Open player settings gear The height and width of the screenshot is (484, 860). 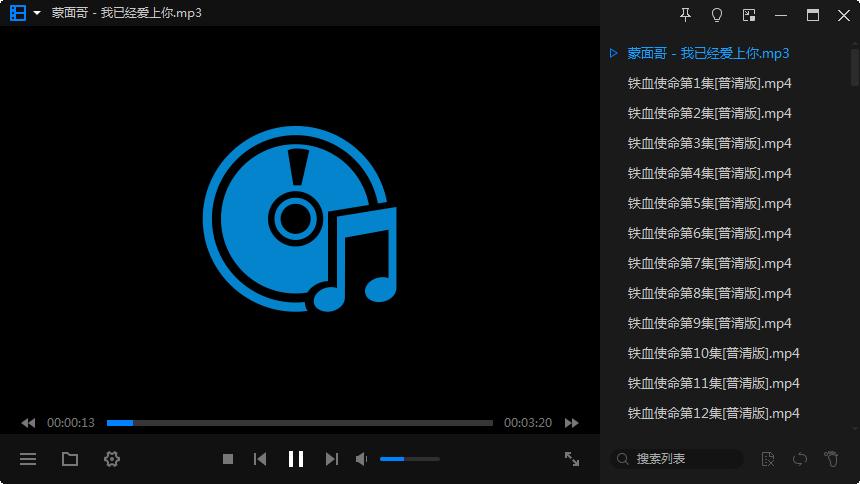tap(112, 459)
